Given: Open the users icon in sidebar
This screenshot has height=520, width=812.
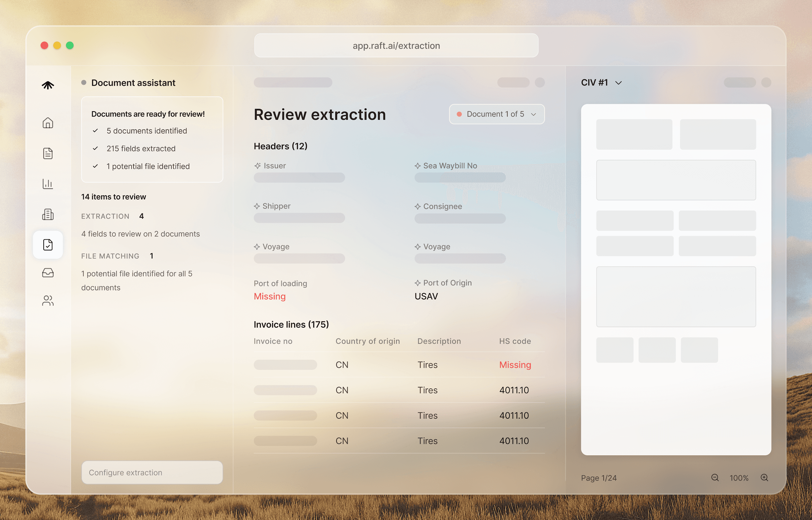Looking at the screenshot, I should pos(47,300).
